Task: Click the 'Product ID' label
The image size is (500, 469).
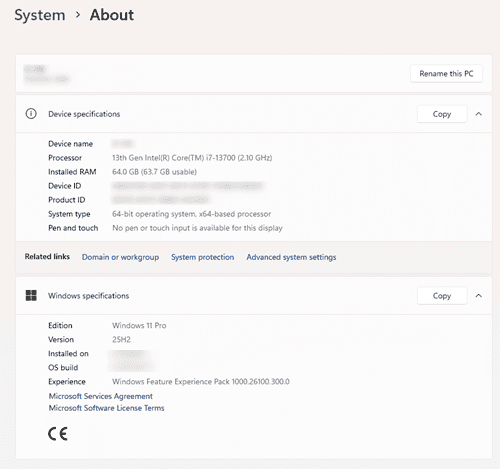Action: [67, 200]
